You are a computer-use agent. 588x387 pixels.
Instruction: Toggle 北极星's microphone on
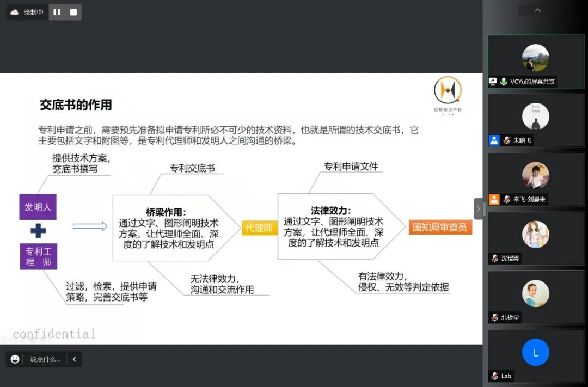pos(495,317)
